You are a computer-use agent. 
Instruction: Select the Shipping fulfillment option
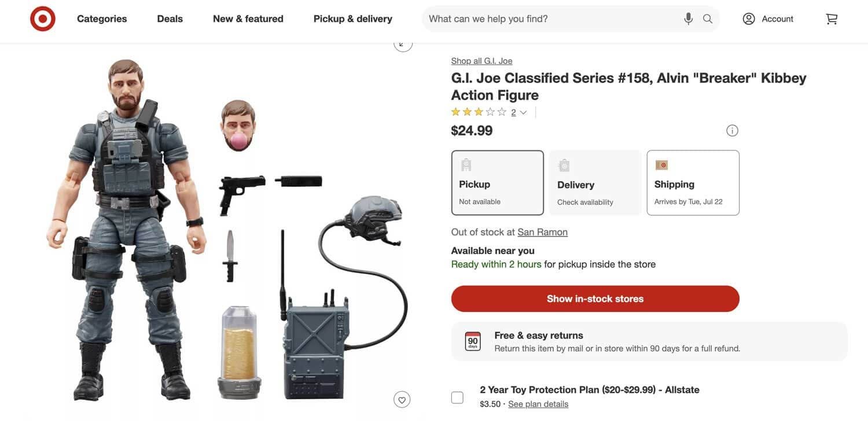tap(693, 183)
